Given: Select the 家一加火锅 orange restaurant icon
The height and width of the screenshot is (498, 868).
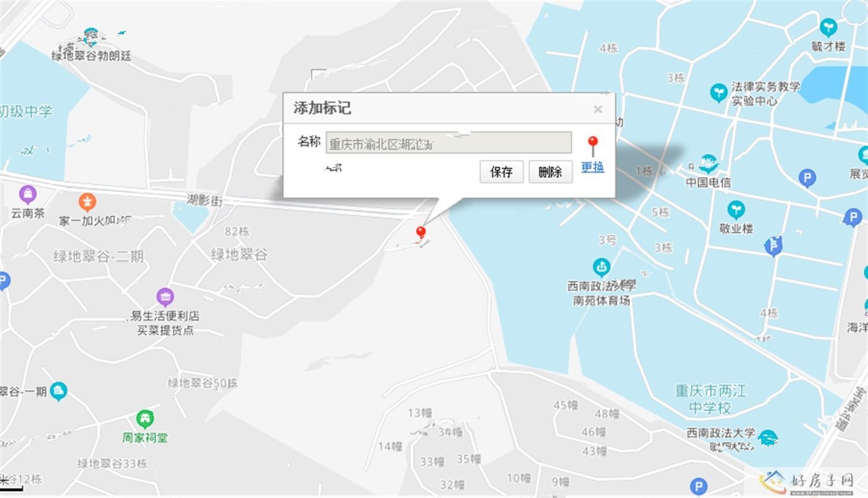Looking at the screenshot, I should click(87, 201).
